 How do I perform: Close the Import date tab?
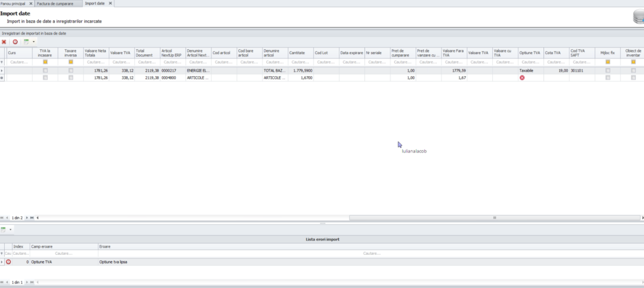coord(110,3)
